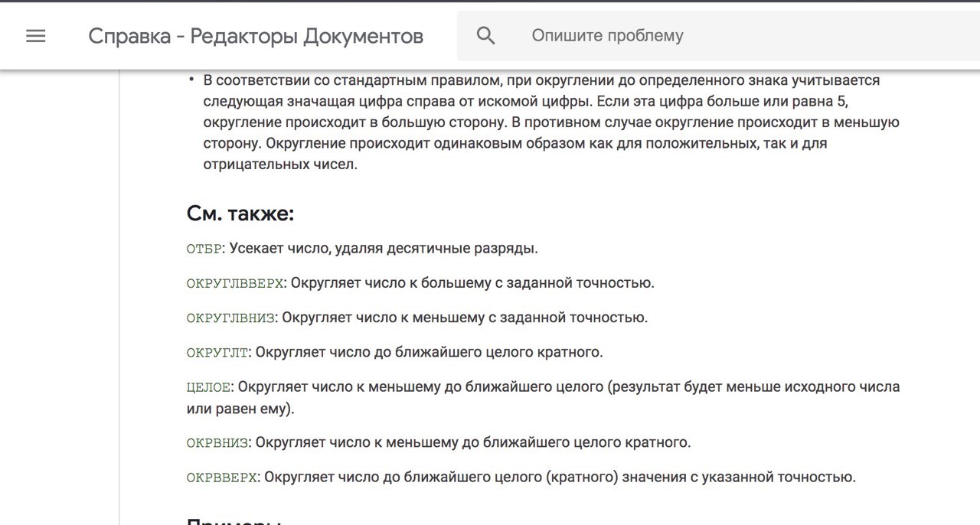Click the text 'или равен ему)' under ЦЕЛОЕ
The width and height of the screenshot is (980, 525).
click(240, 409)
